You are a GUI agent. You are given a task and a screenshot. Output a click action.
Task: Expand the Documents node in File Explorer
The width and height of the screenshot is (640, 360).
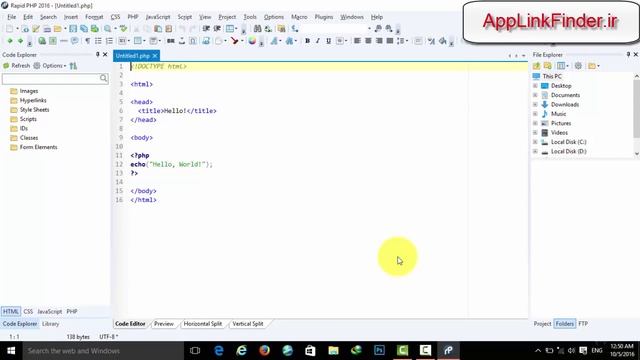(x=535, y=95)
